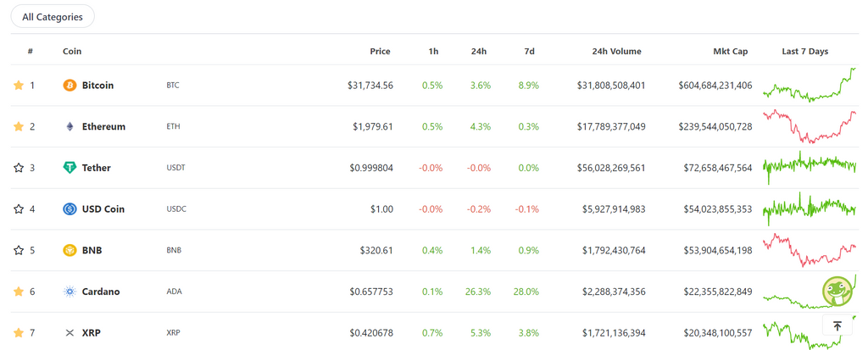
Task: Sort by 7d change column header
Action: click(x=529, y=52)
